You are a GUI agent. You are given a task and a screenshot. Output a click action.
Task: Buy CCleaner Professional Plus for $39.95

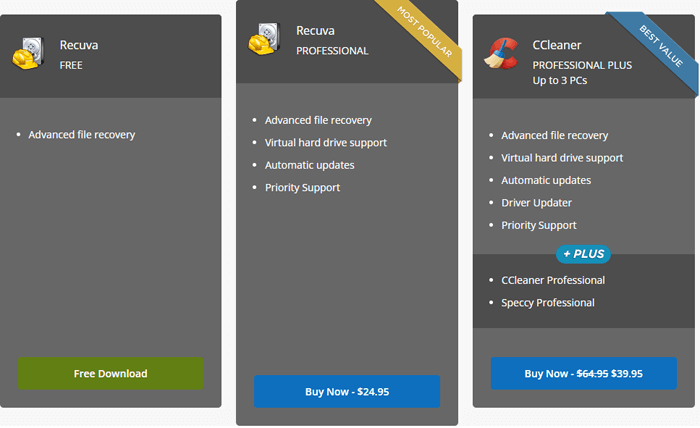[583, 374]
